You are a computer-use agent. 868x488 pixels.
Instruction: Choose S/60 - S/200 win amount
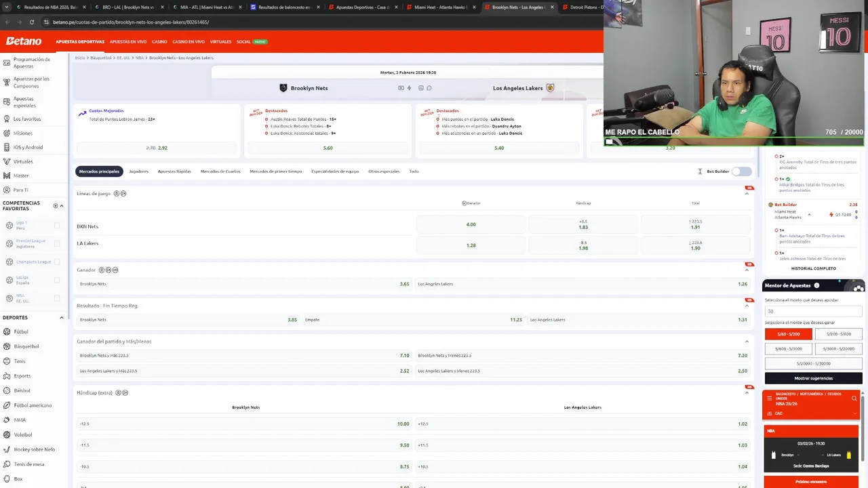point(788,334)
